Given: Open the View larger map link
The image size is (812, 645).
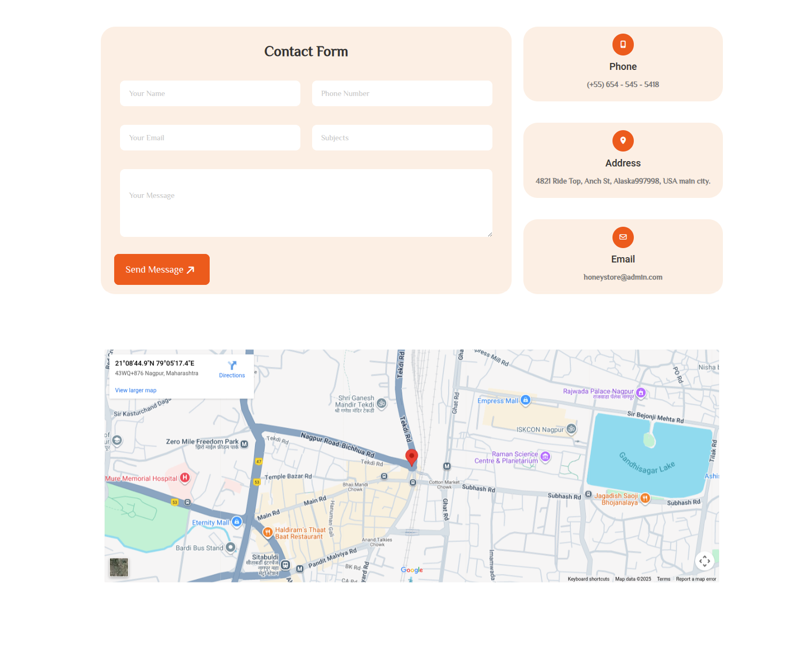Looking at the screenshot, I should pyautogui.click(x=136, y=391).
